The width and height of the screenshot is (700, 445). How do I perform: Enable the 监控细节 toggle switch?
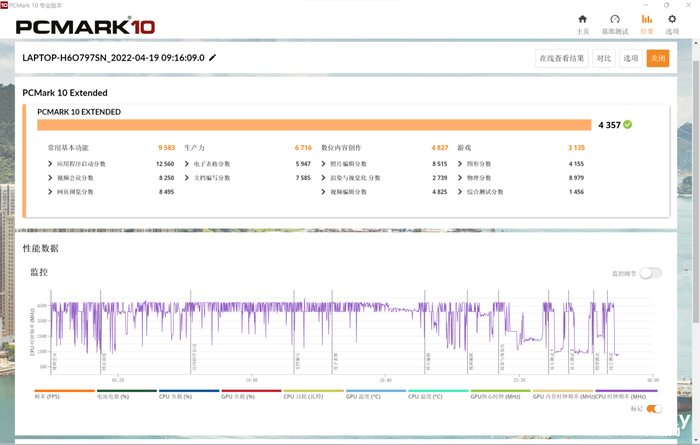[x=651, y=273]
